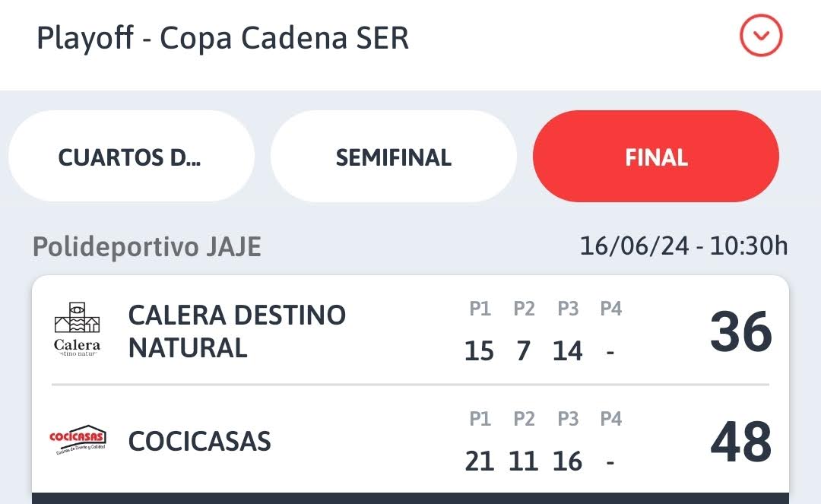The height and width of the screenshot is (504, 821).
Task: Expand the Playoff red chevron dropdown
Action: [761, 36]
